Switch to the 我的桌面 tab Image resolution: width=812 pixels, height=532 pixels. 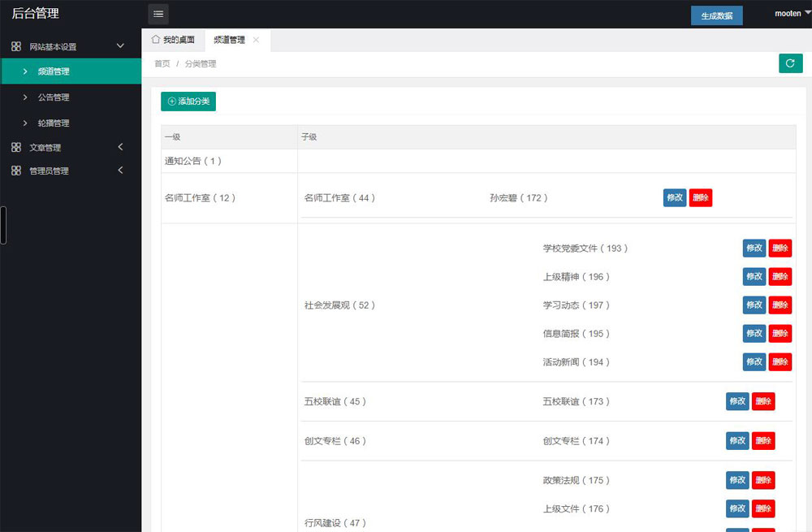[173, 40]
